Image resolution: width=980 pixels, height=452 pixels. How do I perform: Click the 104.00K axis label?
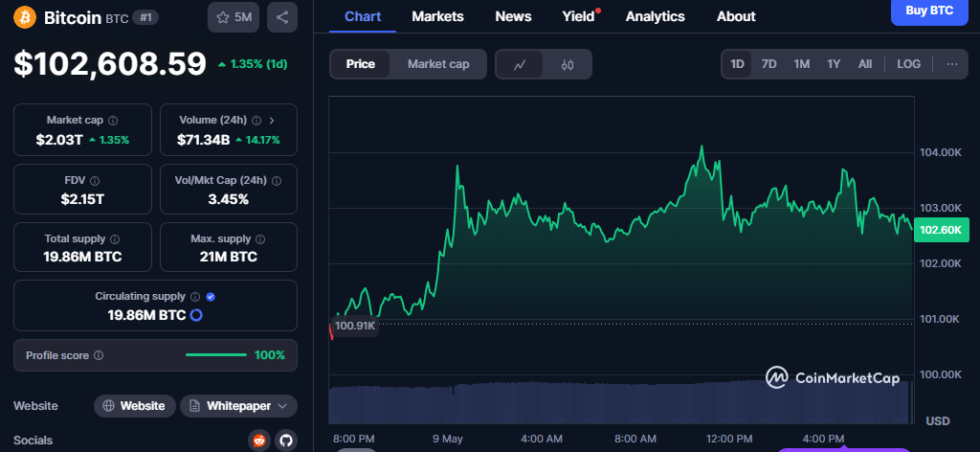(940, 152)
